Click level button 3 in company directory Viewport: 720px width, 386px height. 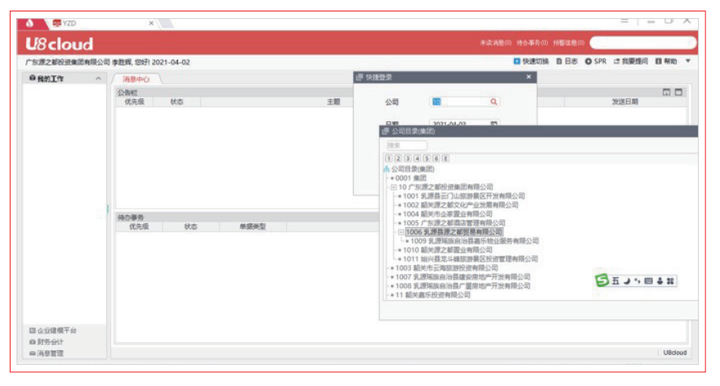[407, 158]
